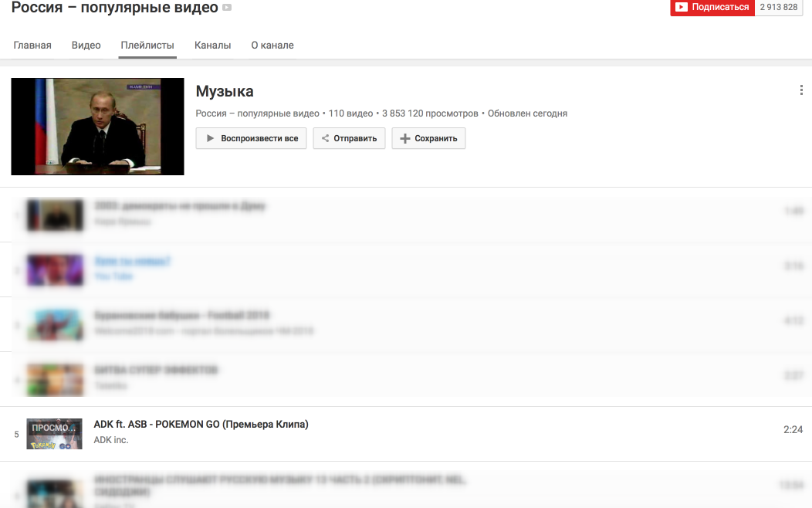Image resolution: width=812 pixels, height=508 pixels.
Task: Open the Каналы tab
Action: click(212, 45)
